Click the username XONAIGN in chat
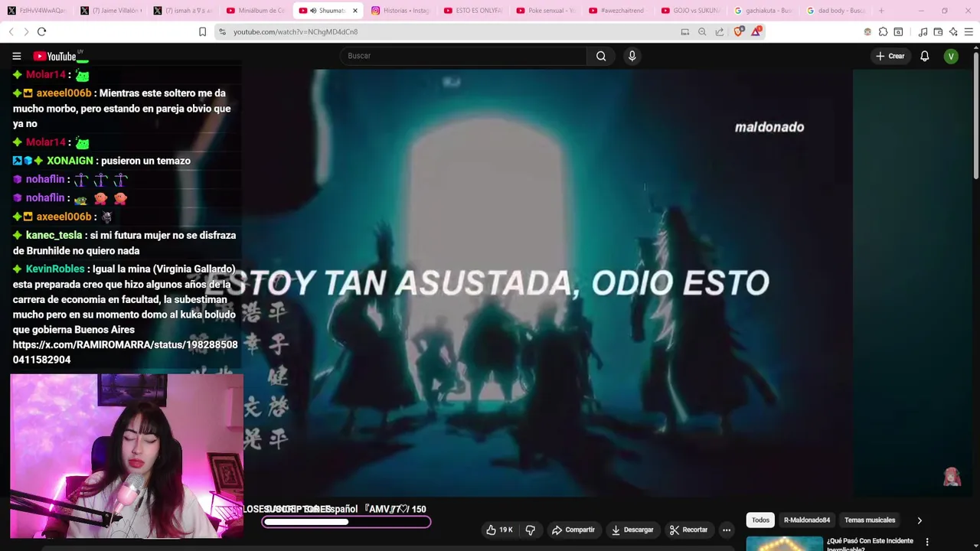980x551 pixels. click(70, 161)
